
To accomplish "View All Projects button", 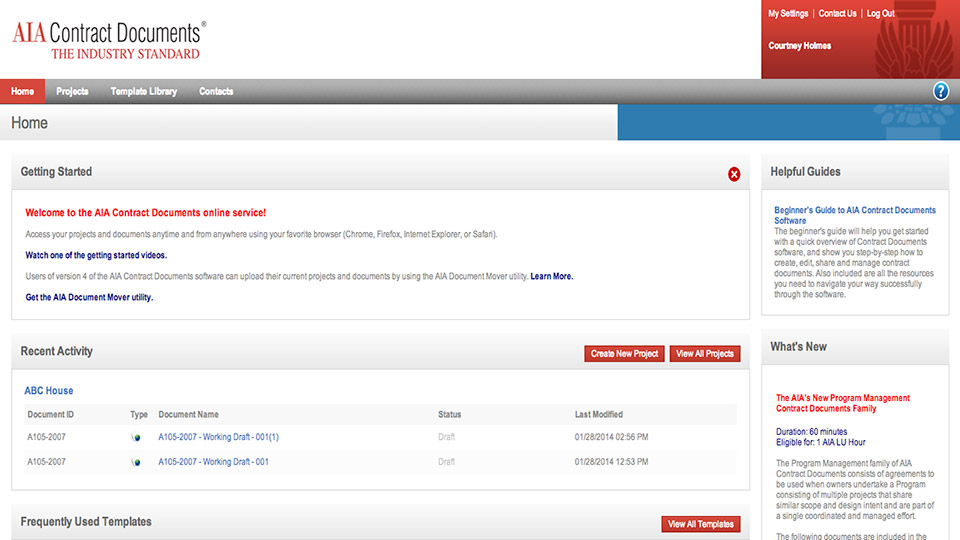I will click(705, 354).
